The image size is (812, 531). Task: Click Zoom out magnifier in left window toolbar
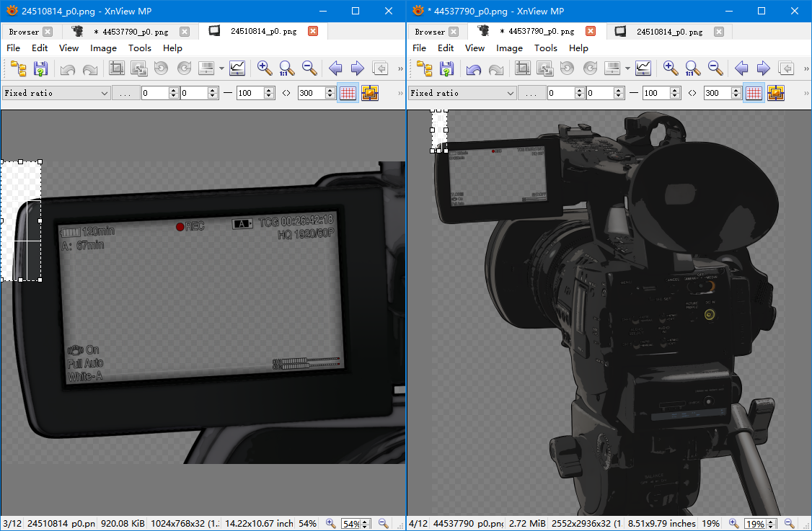pos(309,68)
